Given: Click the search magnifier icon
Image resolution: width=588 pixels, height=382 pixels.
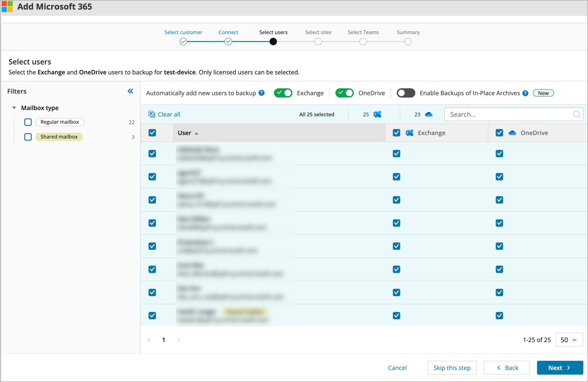Looking at the screenshot, I should click(576, 115).
